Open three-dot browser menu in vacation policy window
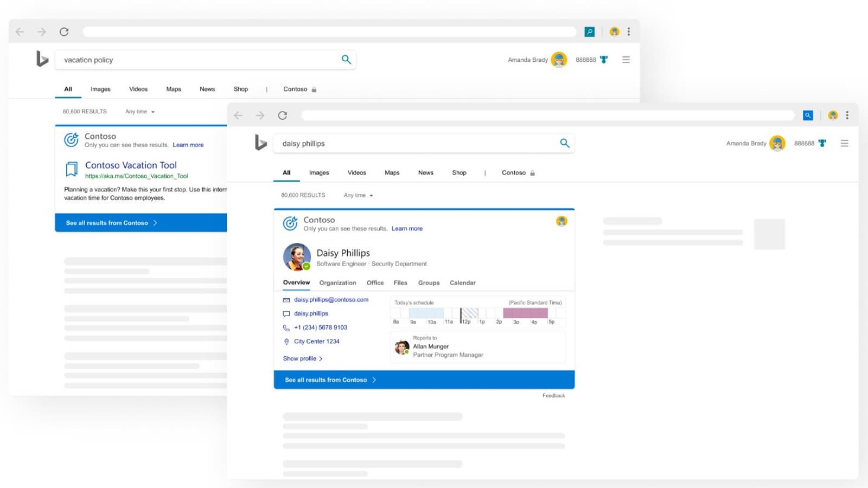 click(x=629, y=32)
